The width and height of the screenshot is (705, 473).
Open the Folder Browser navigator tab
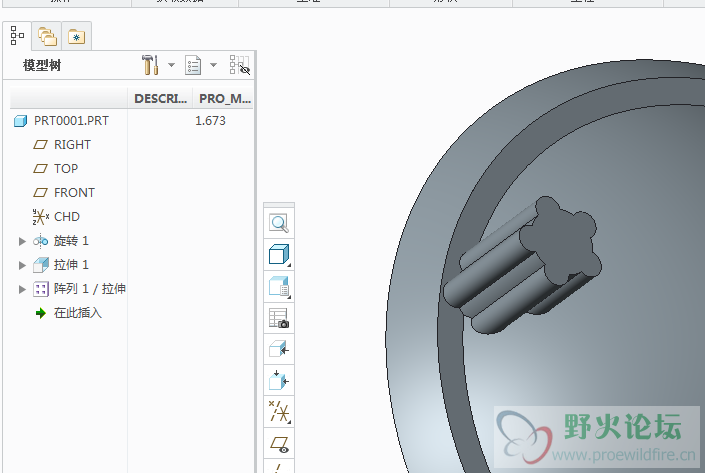tap(47, 36)
